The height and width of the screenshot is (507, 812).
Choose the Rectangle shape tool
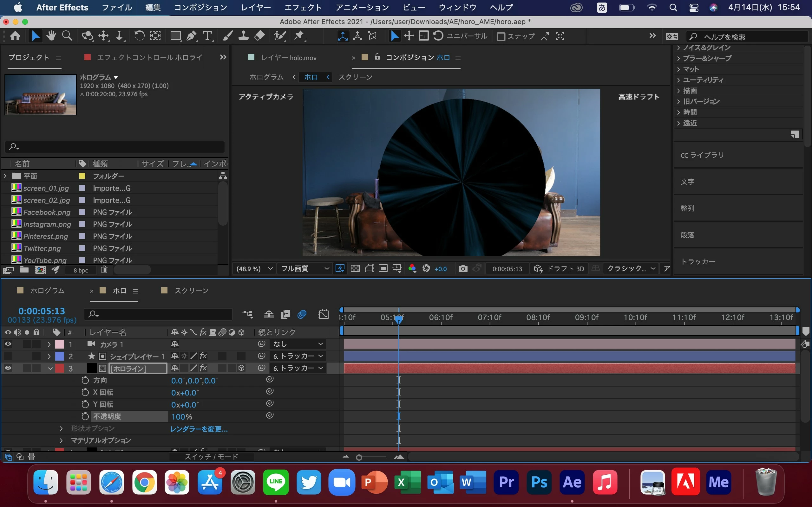(175, 36)
